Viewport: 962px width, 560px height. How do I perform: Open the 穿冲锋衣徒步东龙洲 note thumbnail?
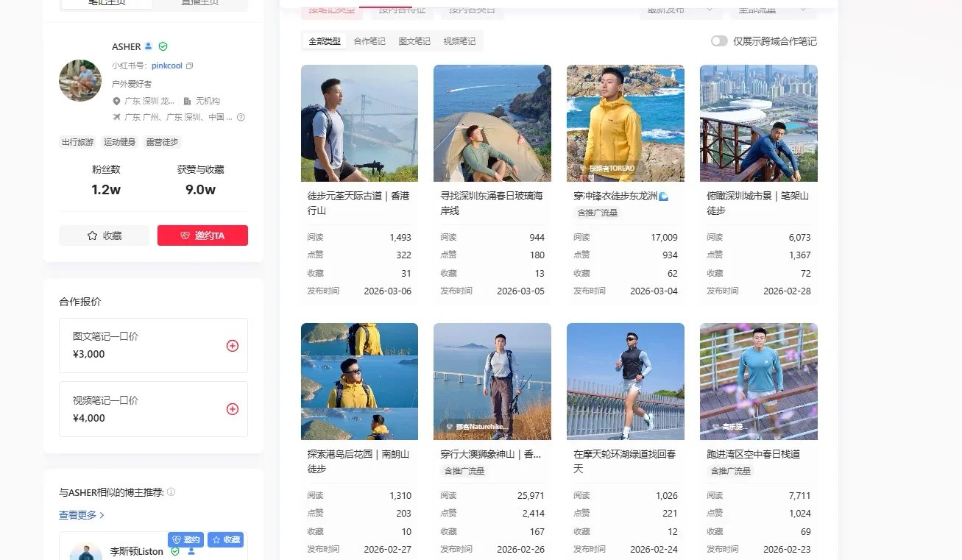626,123
